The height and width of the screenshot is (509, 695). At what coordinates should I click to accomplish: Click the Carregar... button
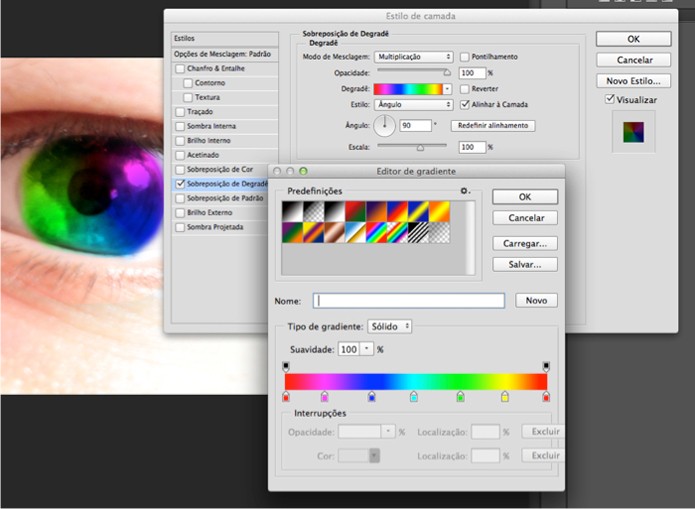tap(524, 242)
